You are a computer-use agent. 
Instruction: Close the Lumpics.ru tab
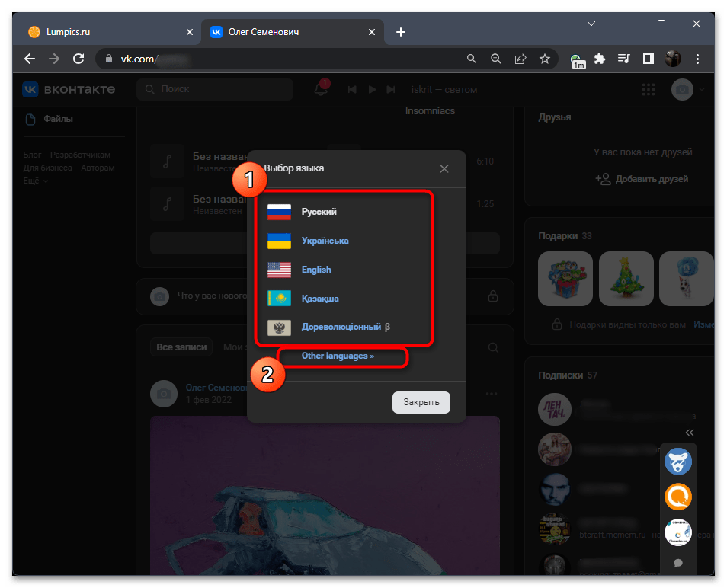pyautogui.click(x=189, y=32)
